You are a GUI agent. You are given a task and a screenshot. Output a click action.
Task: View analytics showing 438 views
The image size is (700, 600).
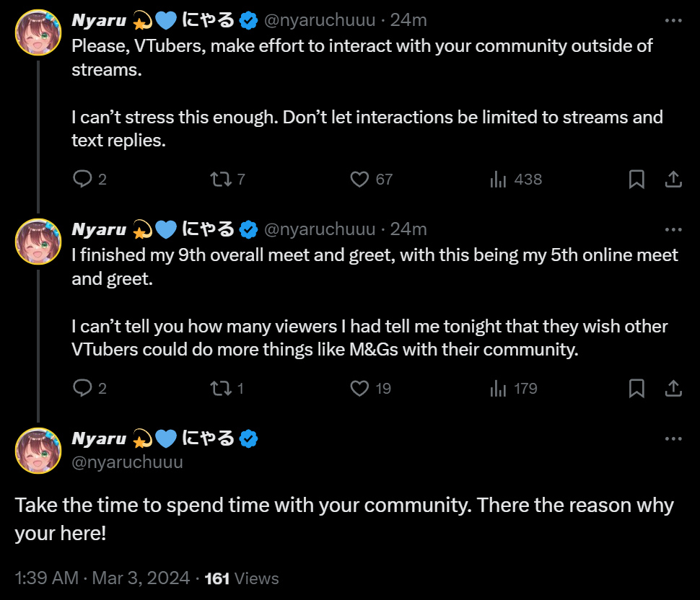point(498,179)
